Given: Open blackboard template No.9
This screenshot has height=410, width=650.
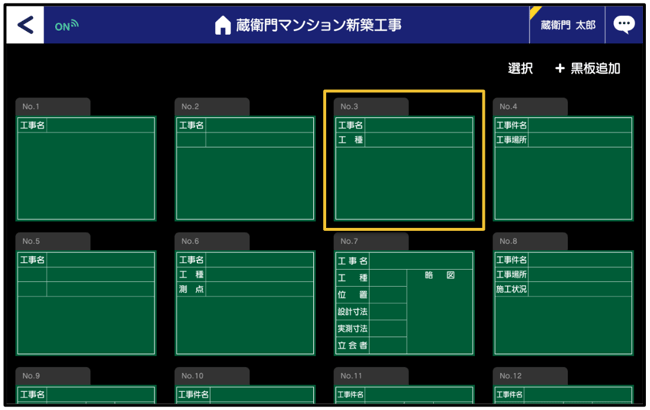Looking at the screenshot, I should pyautogui.click(x=86, y=394).
